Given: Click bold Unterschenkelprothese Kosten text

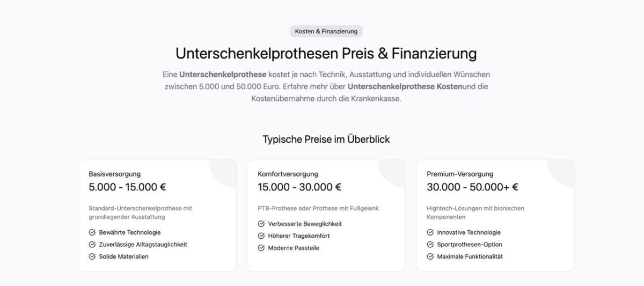Looking at the screenshot, I should (405, 86).
